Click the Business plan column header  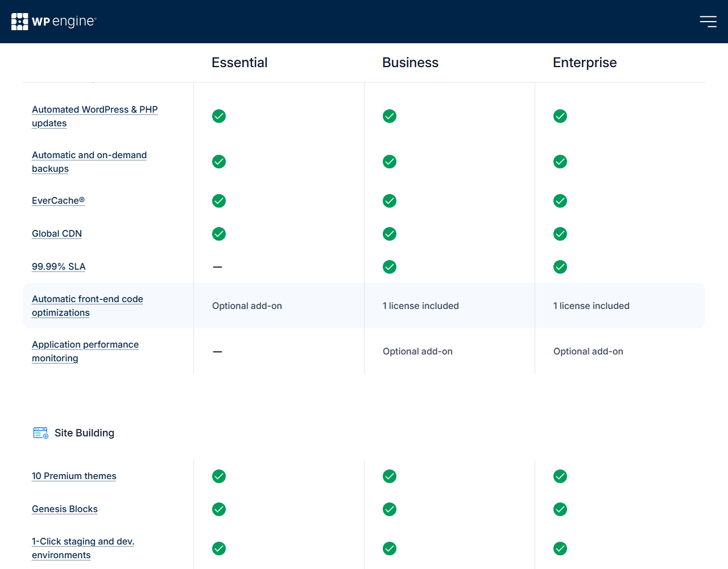point(410,63)
